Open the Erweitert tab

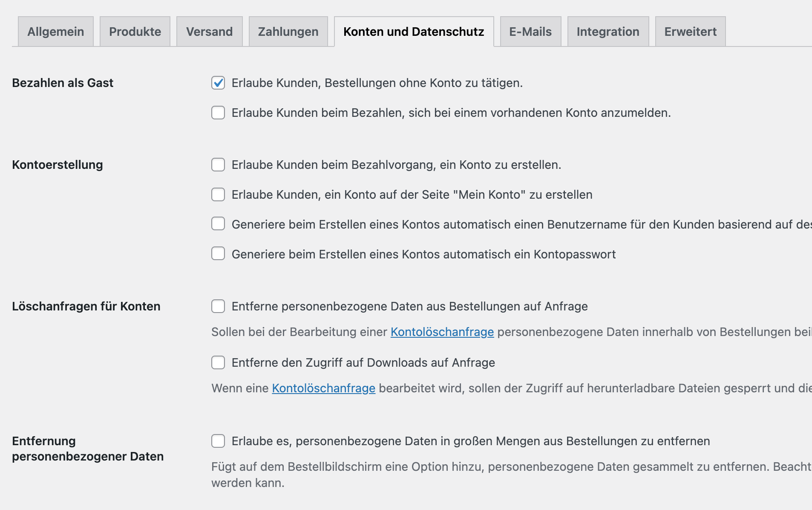click(690, 32)
